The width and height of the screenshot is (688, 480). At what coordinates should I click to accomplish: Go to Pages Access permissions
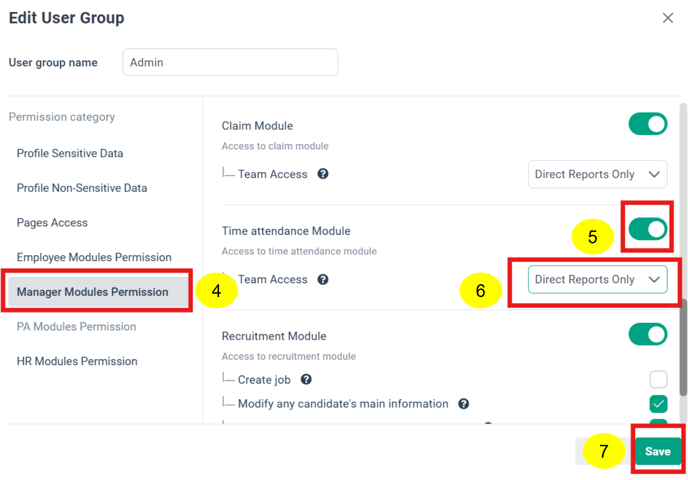52,222
